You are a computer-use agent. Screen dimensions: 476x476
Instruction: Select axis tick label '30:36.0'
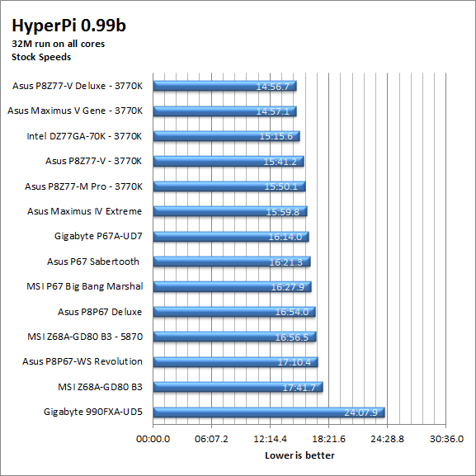pos(446,439)
